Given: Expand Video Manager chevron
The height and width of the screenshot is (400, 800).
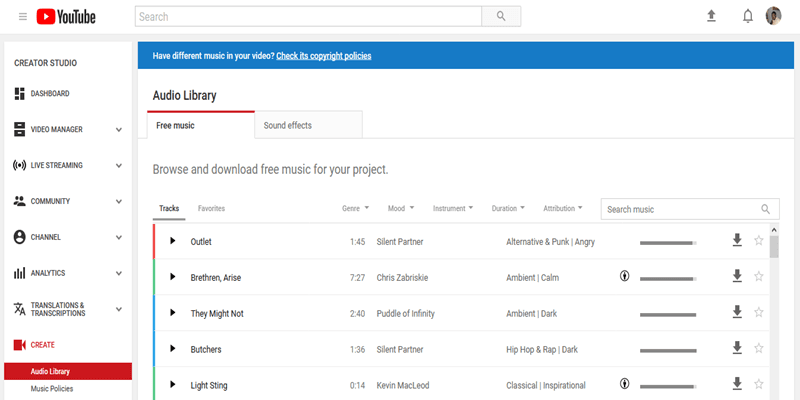Looking at the screenshot, I should pos(119,130).
